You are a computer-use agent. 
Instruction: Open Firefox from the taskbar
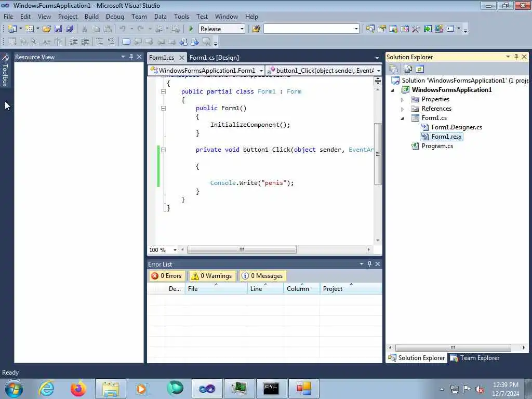click(78, 389)
